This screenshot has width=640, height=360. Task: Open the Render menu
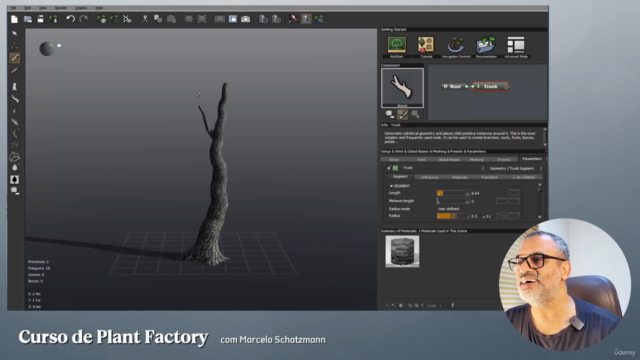pyautogui.click(x=61, y=8)
